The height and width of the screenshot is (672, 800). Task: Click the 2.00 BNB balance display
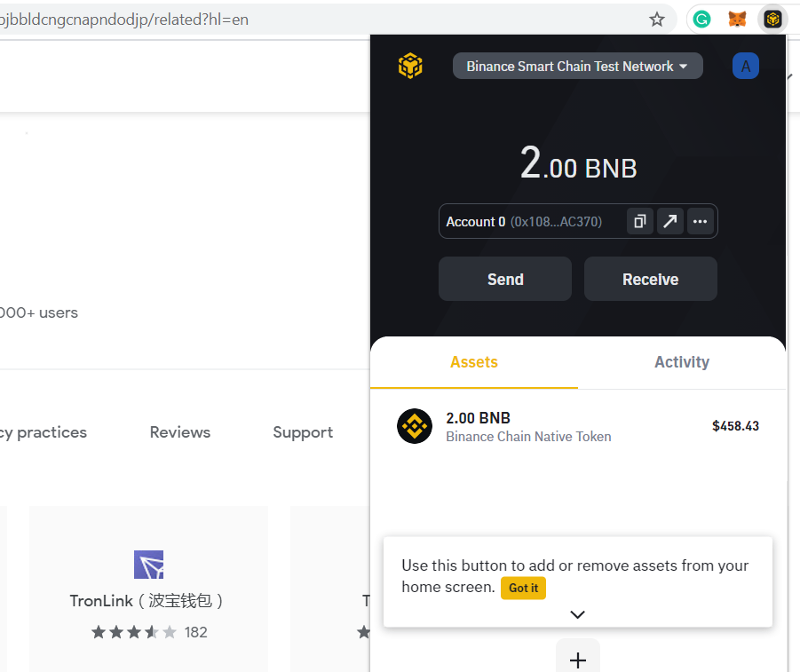point(578,163)
